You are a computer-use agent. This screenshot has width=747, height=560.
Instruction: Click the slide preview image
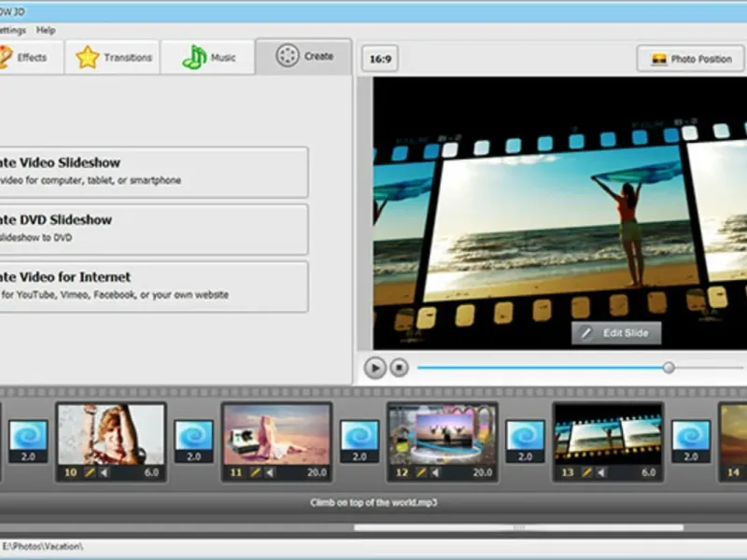click(x=559, y=214)
